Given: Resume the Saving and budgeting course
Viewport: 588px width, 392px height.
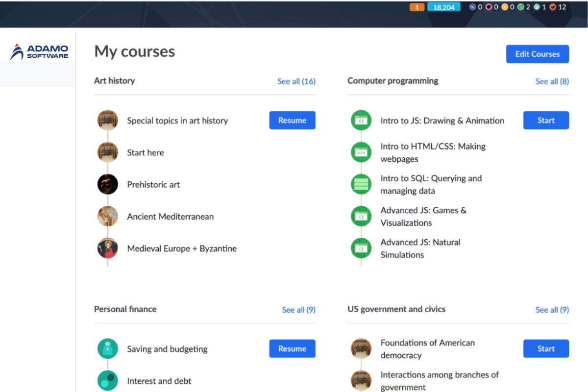Looking at the screenshot, I should pyautogui.click(x=292, y=349).
